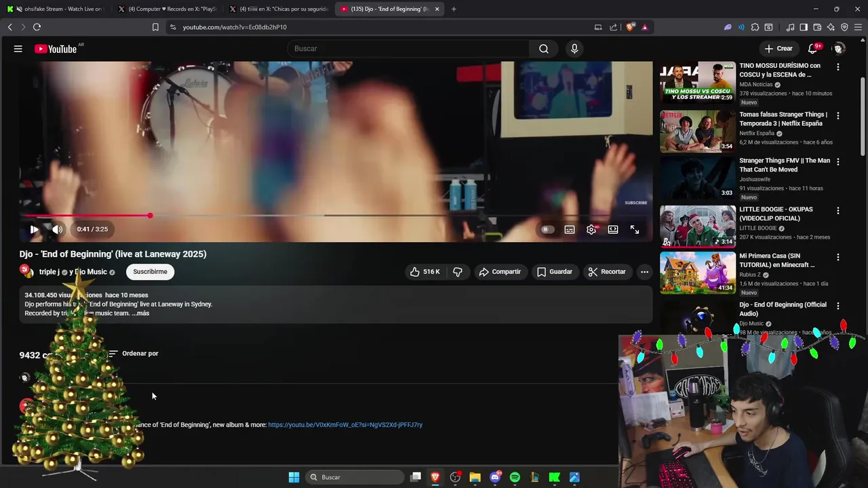The width and height of the screenshot is (868, 488).
Task: Toggle the browser sidebar panel
Action: click(x=804, y=27)
